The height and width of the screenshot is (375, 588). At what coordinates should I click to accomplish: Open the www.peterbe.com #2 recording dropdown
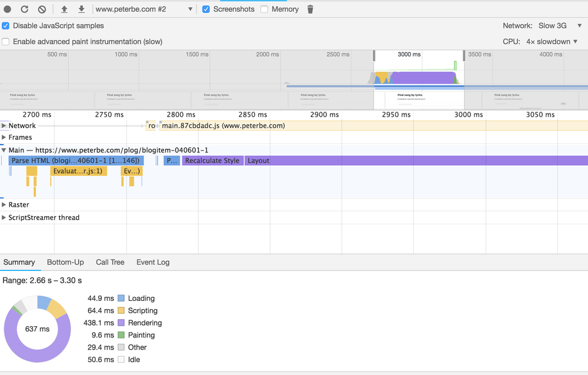144,9
